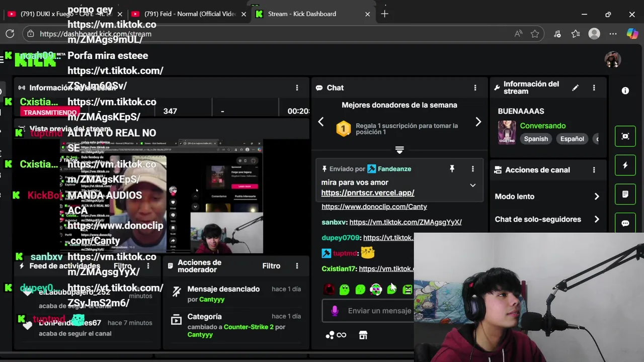644x362 pixels.
Task: Open dupey0709's TikTok link in chat
Action: 388,237
